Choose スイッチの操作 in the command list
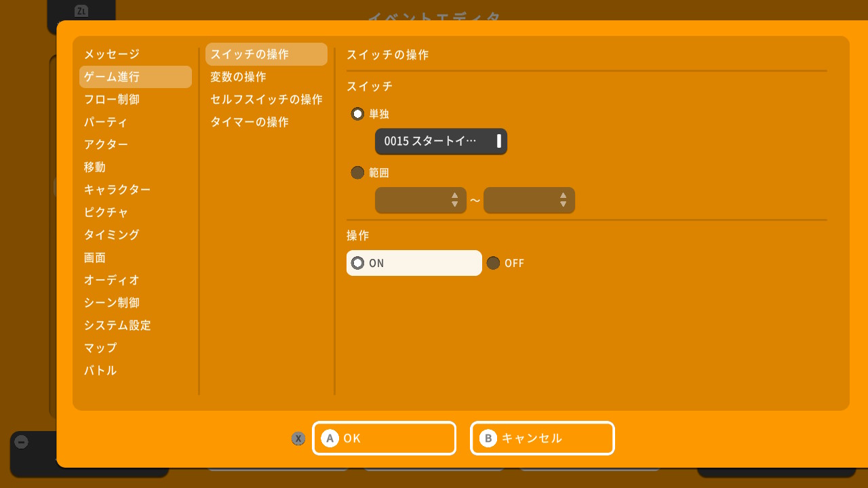The image size is (868, 488). [x=267, y=54]
